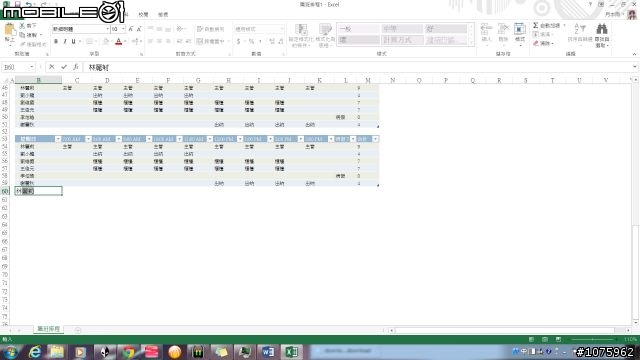Image resolution: width=640 pixels, height=360 pixels.
Task: Click the Insert Function fx icon
Action: 76,67
